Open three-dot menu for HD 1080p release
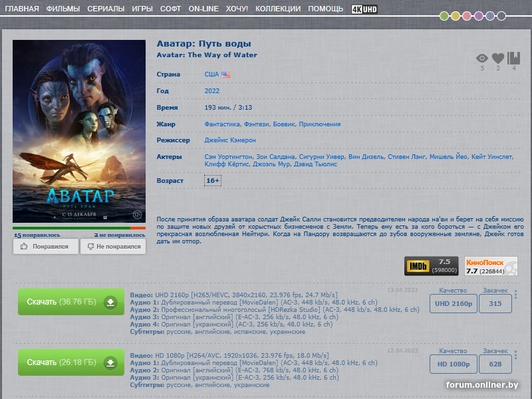 click(516, 354)
